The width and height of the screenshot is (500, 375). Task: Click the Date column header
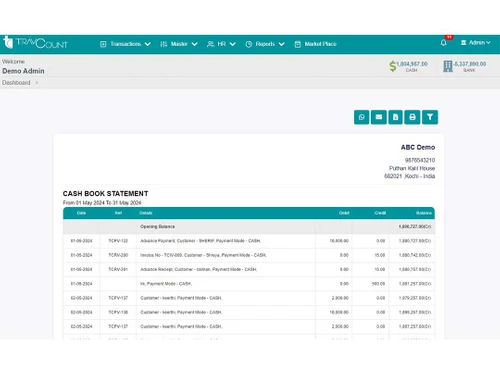[81, 213]
